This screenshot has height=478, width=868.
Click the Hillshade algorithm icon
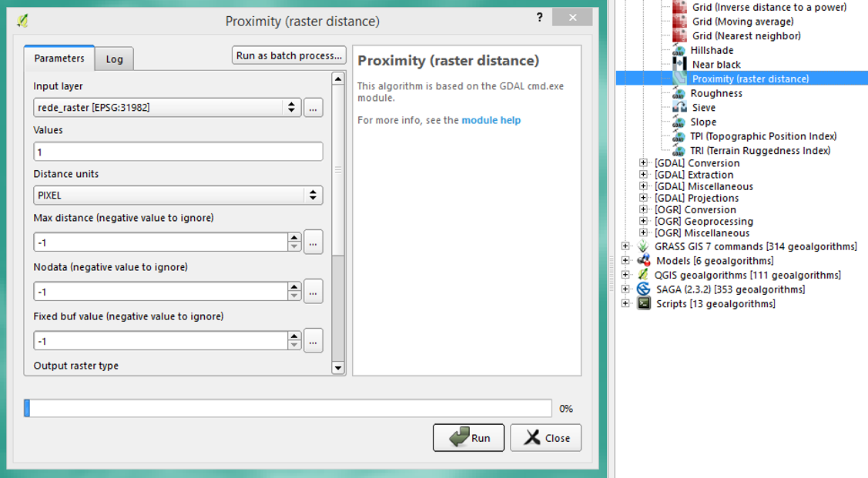click(679, 50)
